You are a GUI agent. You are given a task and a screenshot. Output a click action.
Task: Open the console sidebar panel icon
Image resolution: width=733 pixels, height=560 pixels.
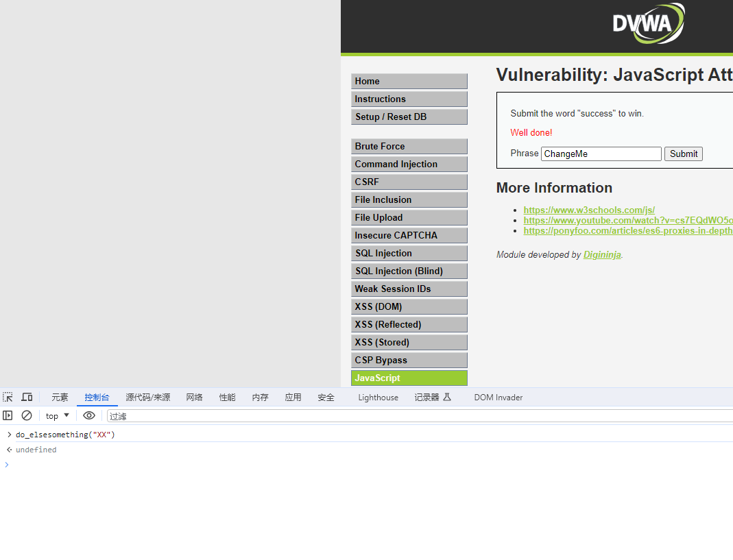(x=8, y=415)
